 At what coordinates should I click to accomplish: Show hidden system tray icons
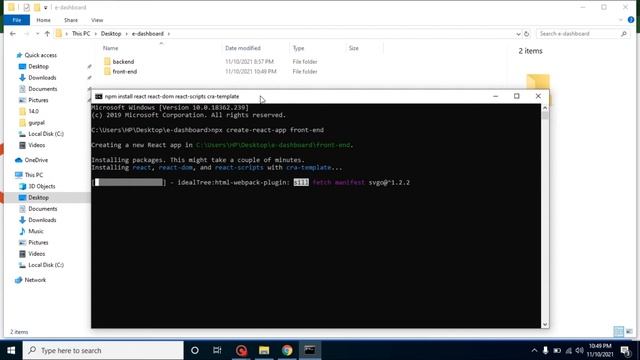[x=534, y=350]
